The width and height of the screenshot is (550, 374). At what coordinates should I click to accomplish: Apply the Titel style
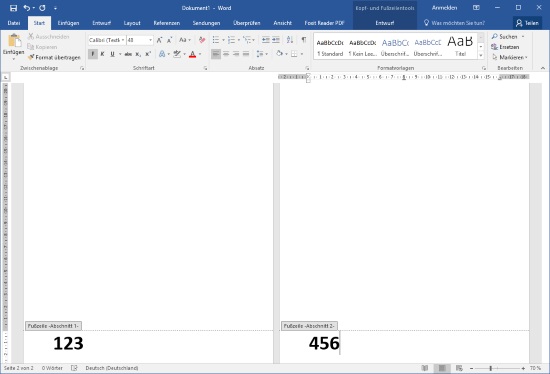click(x=460, y=46)
